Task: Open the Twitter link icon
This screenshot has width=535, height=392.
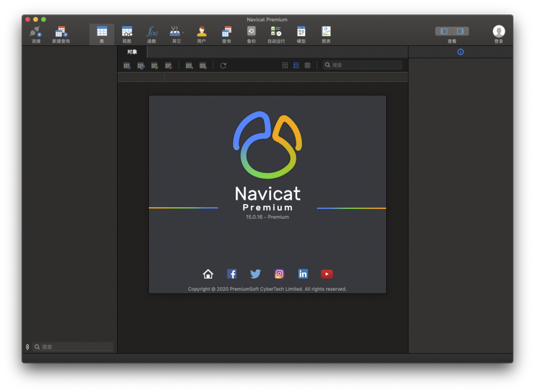Action: pos(255,274)
